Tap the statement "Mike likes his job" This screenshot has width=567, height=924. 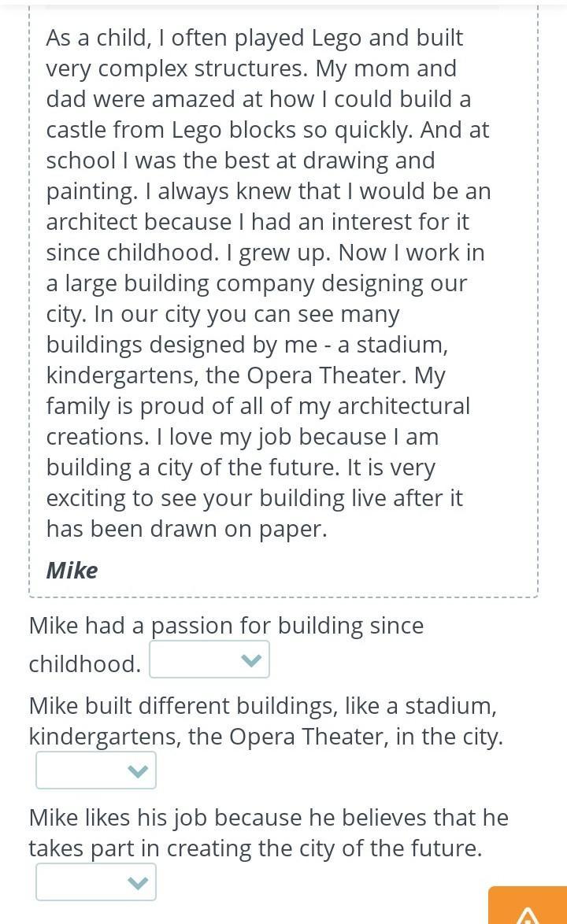[x=268, y=818]
